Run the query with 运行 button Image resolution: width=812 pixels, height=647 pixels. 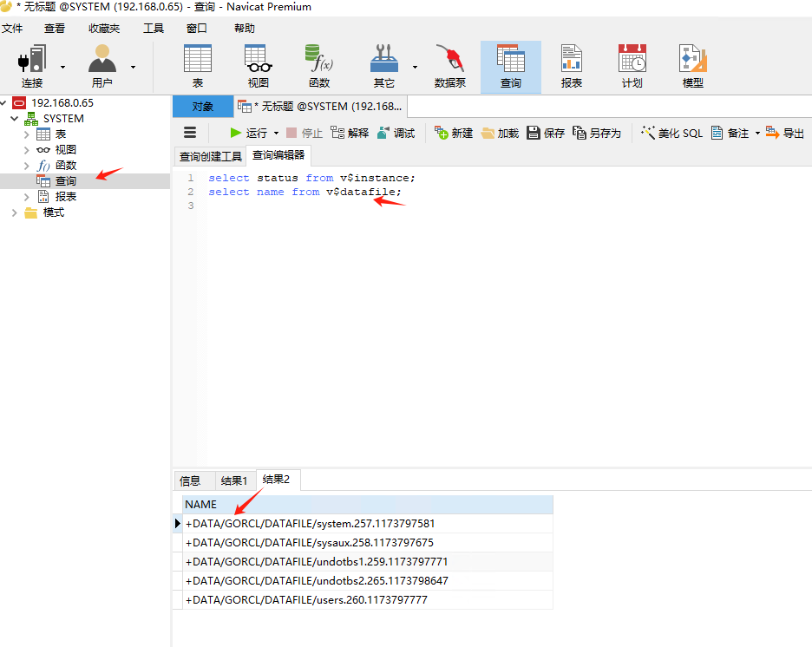click(x=249, y=133)
